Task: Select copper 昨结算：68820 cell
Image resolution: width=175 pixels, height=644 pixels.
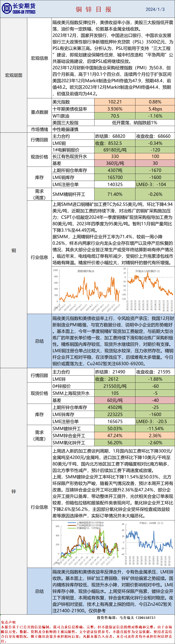Action: (x=115, y=136)
